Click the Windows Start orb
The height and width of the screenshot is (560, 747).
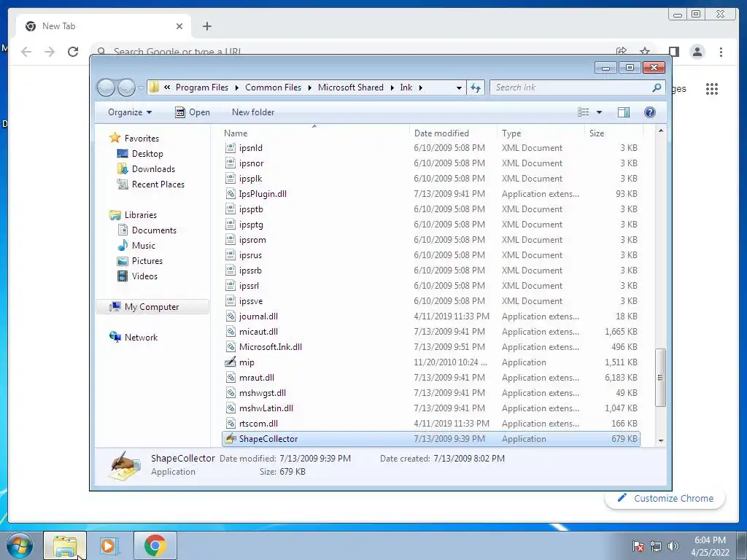click(20, 545)
